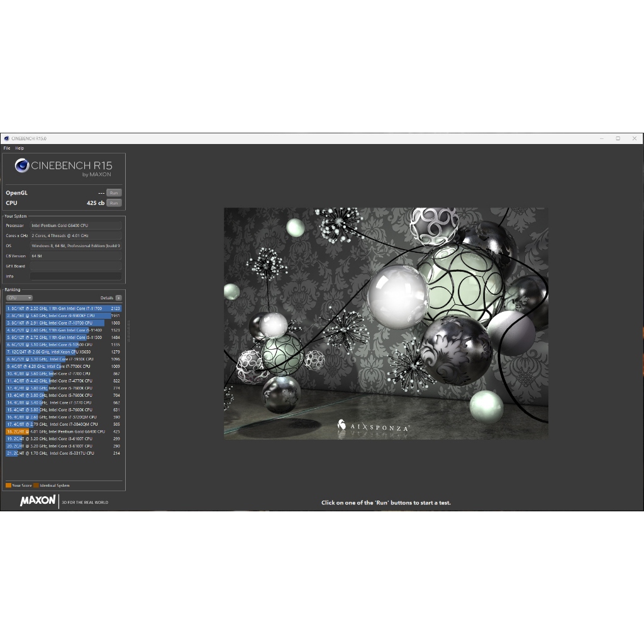This screenshot has height=644, width=644.
Task: Click the brown Identical System legend swatch
Action: pos(36,486)
